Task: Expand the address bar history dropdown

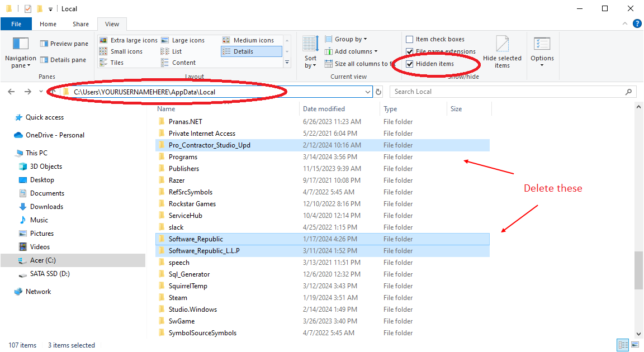Action: click(x=367, y=92)
